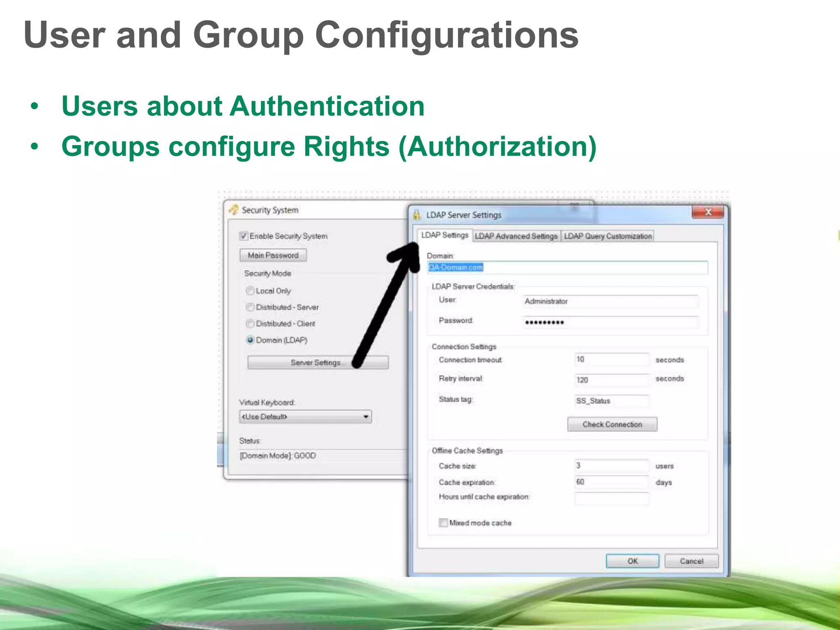The width and height of the screenshot is (840, 630).
Task: Open the LDAP Advanced Settings tab
Action: point(516,236)
